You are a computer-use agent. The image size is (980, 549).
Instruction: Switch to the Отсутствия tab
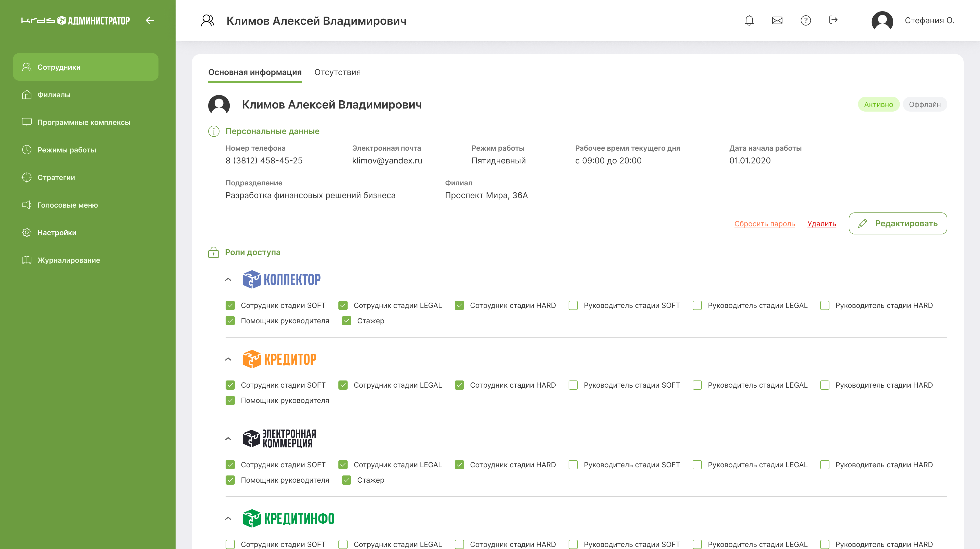(337, 72)
